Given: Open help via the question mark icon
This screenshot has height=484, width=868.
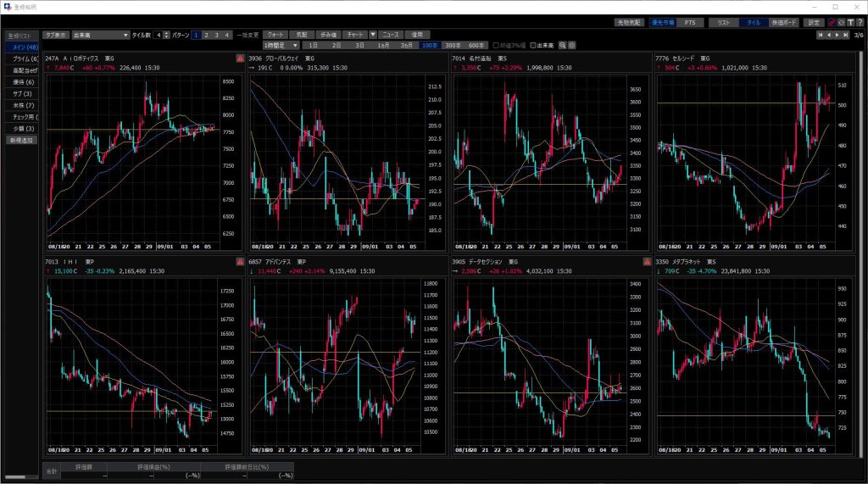Looking at the screenshot, I should point(860,22).
